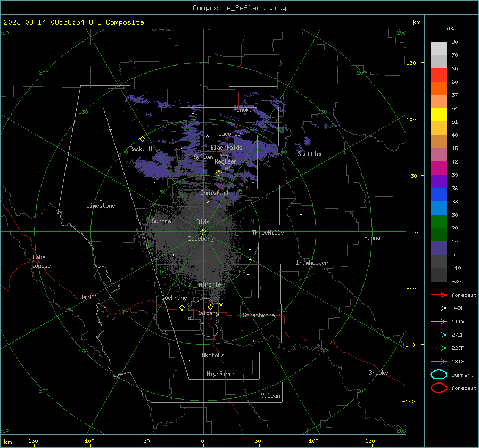Click the yellow diamond marker near RockyMH
The height and width of the screenshot is (448, 479).
142,139
